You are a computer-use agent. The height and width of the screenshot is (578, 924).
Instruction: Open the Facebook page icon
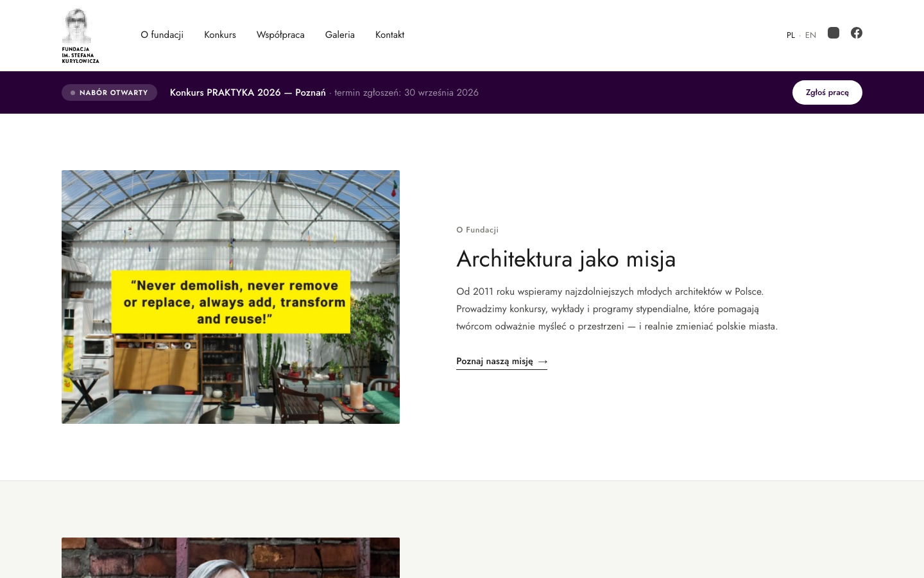857,33
